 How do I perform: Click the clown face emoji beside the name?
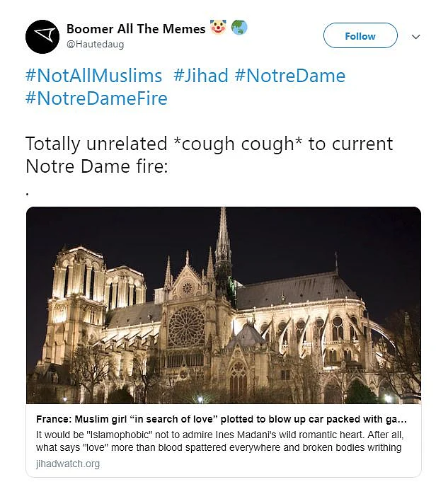(x=219, y=28)
